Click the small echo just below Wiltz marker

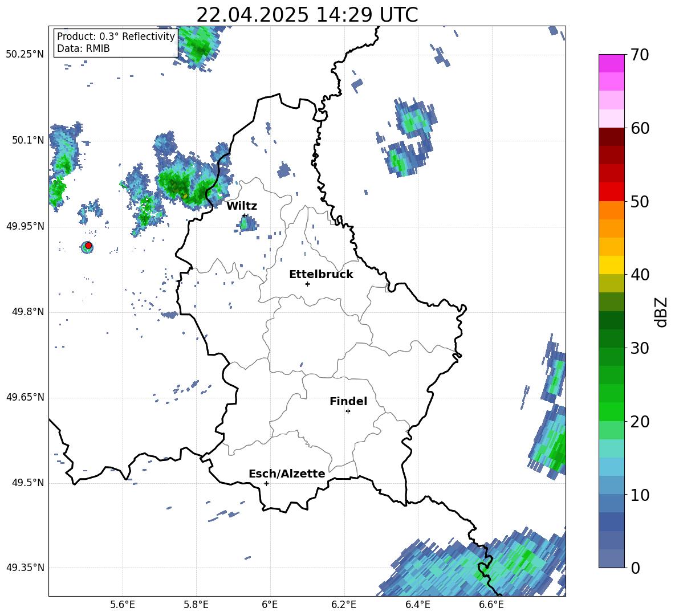247,224
